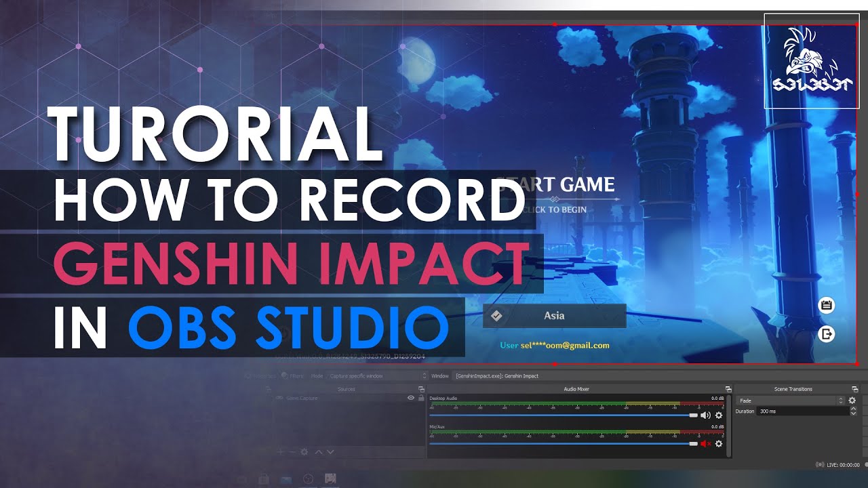Unmute Mic/Aux using the red speaker icon
This screenshot has width=868, height=488.
tap(705, 444)
